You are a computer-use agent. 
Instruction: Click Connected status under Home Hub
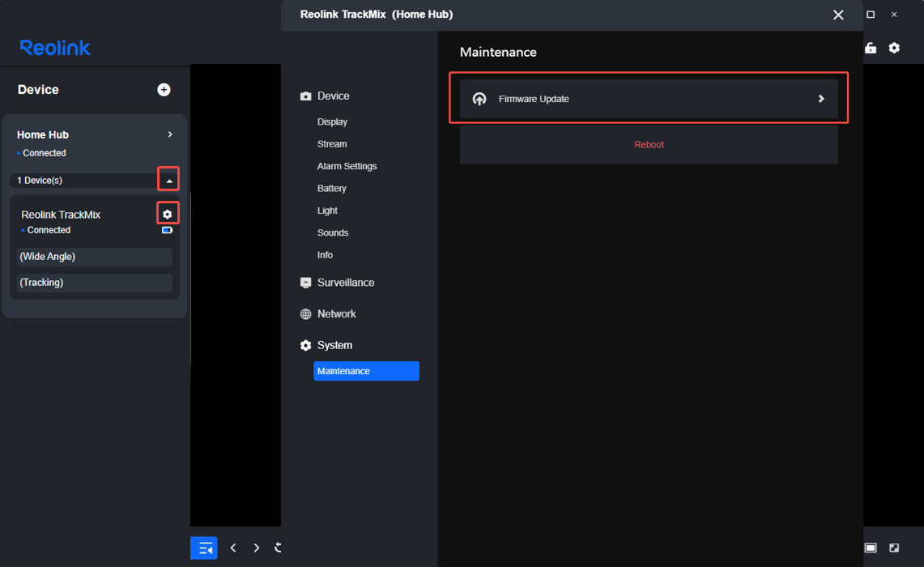45,152
